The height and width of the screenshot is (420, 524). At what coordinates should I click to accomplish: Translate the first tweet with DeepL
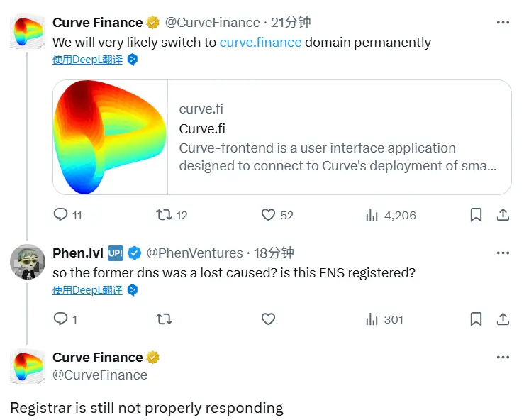coord(87,60)
